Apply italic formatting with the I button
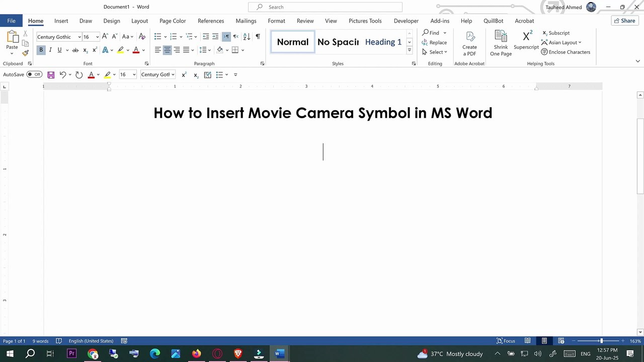 click(50, 50)
